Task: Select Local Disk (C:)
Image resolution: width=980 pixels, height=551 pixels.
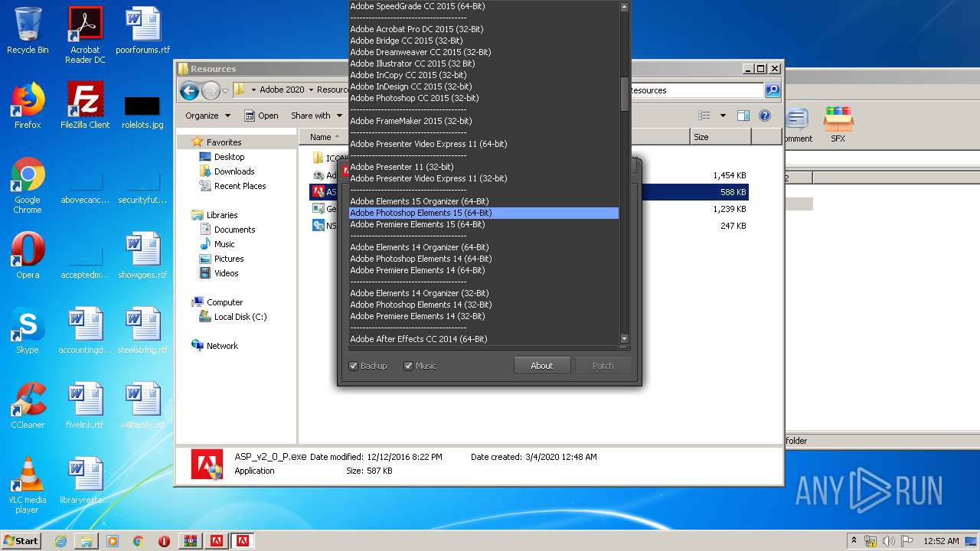Action: (x=240, y=317)
